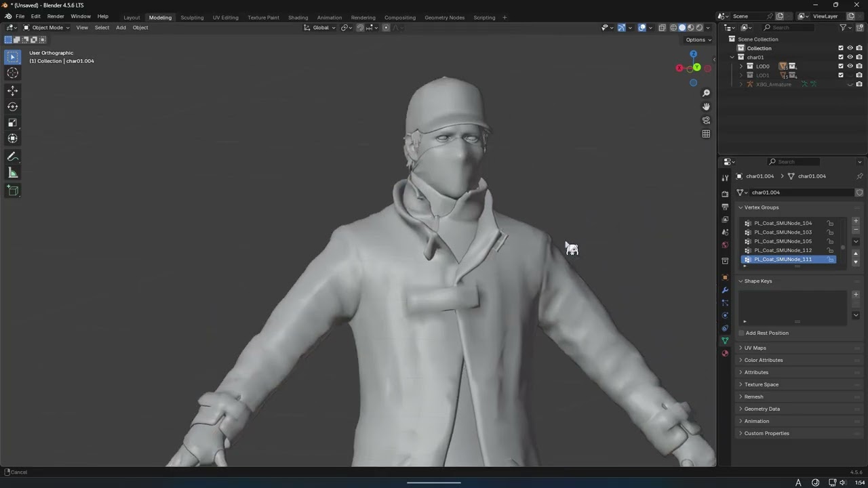Screen dimensions: 868x488
Task: Select solid viewport shading mode
Action: click(682, 28)
